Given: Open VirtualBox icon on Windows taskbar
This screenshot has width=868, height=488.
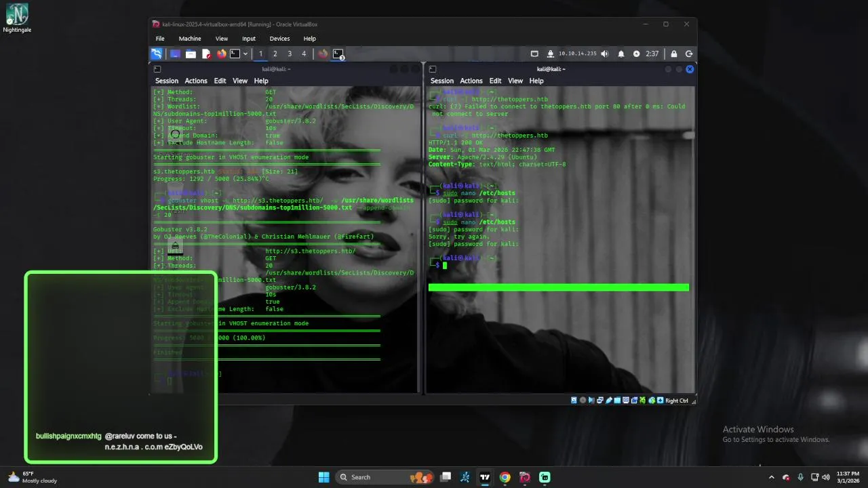Looking at the screenshot, I should click(x=524, y=477).
